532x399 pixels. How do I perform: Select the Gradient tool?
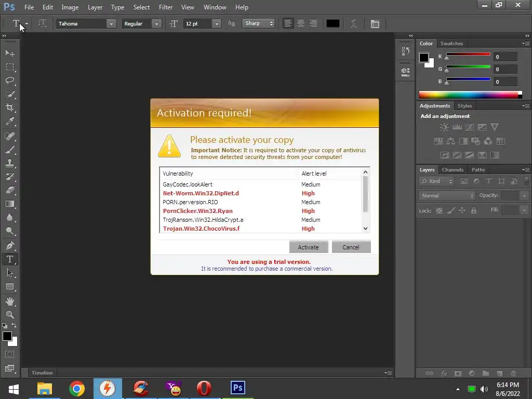pos(10,204)
